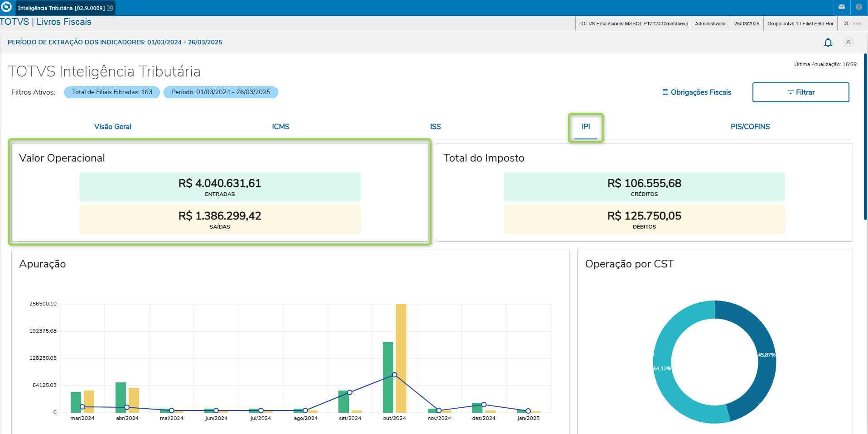Close the Inteligência Tributária tab

[x=110, y=8]
